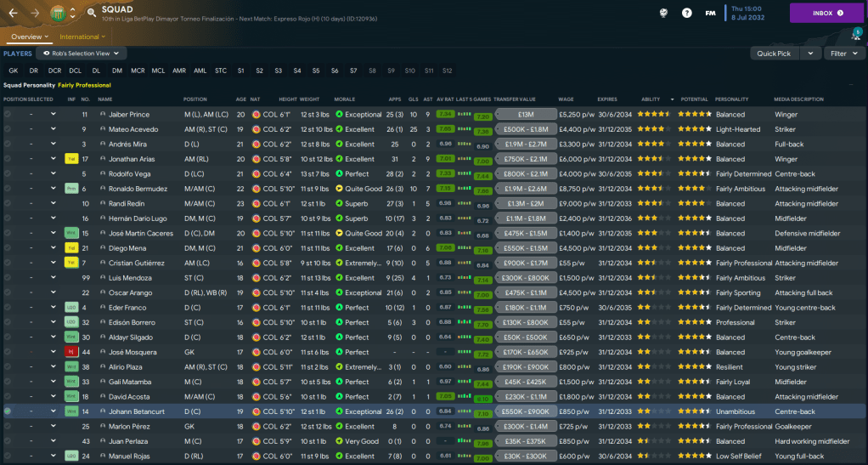Open the club badge icon

click(57, 13)
